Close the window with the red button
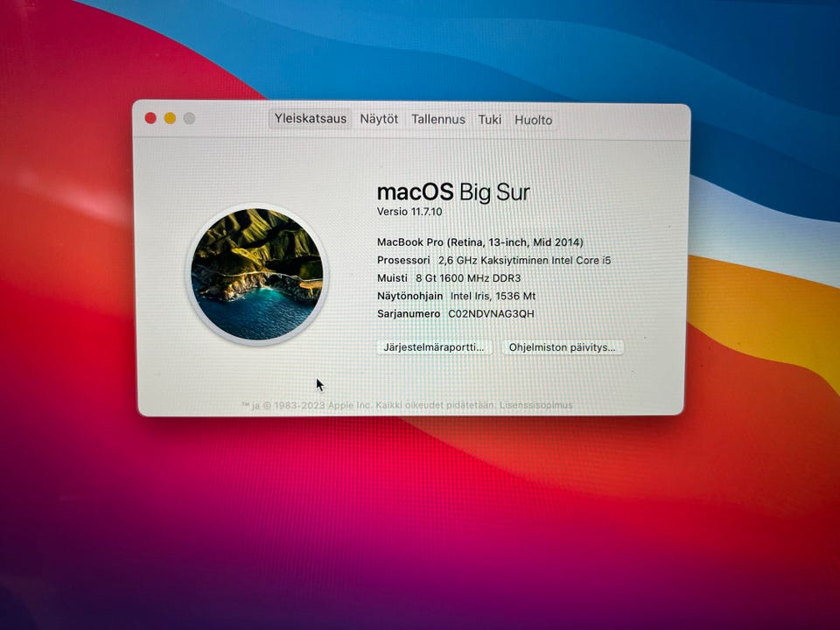This screenshot has width=840, height=630. (x=150, y=118)
